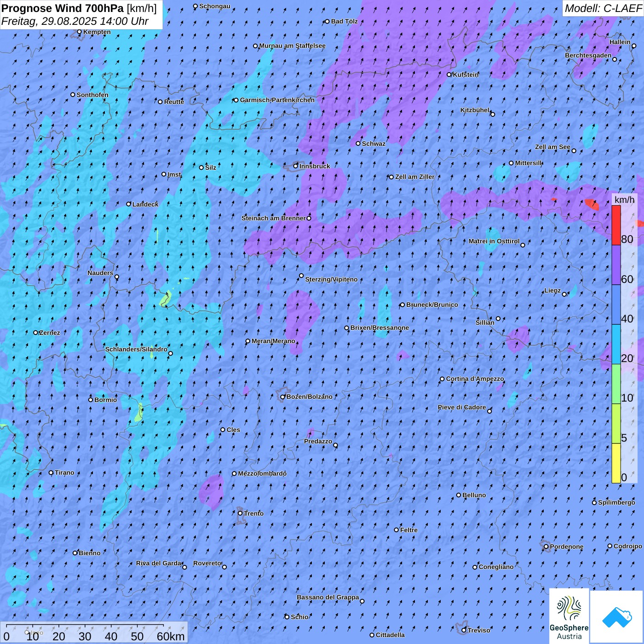644x644 pixels.
Task: Click the 'Prognose Wind 700hPa' title
Action: 63,8
